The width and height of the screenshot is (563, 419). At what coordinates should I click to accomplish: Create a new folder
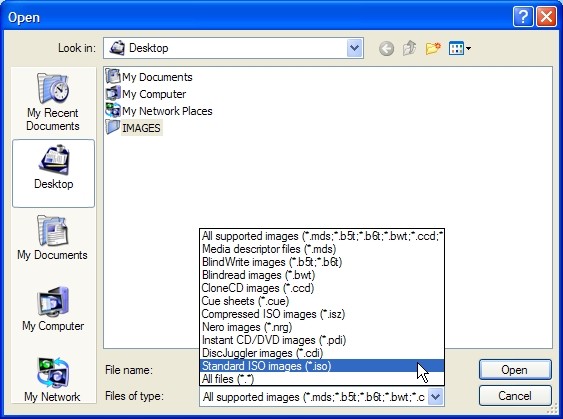(433, 48)
